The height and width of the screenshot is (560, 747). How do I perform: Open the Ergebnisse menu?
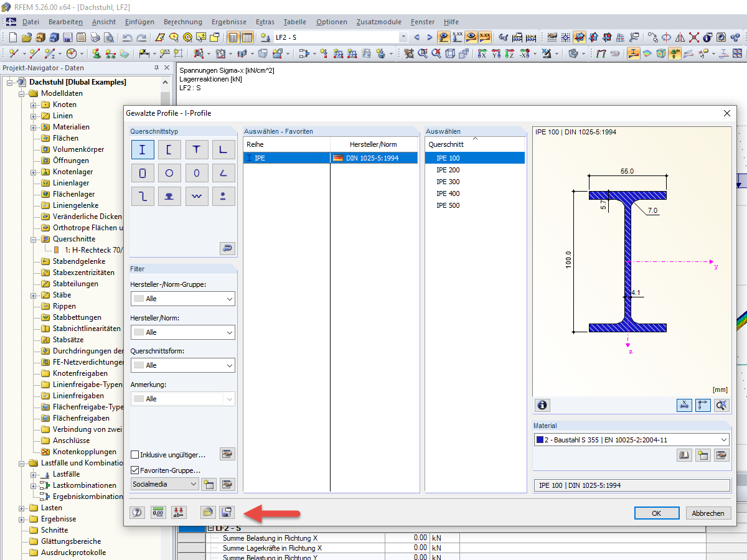point(228,22)
